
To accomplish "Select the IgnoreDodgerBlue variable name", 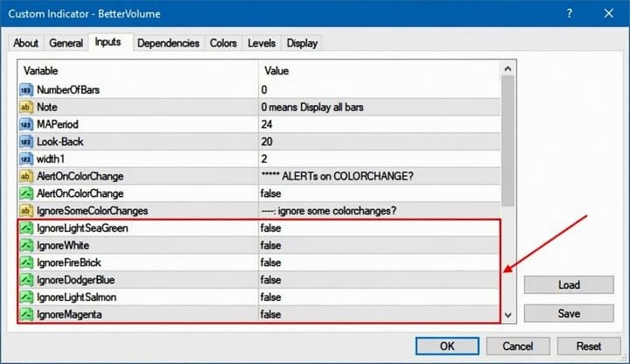I will [76, 280].
